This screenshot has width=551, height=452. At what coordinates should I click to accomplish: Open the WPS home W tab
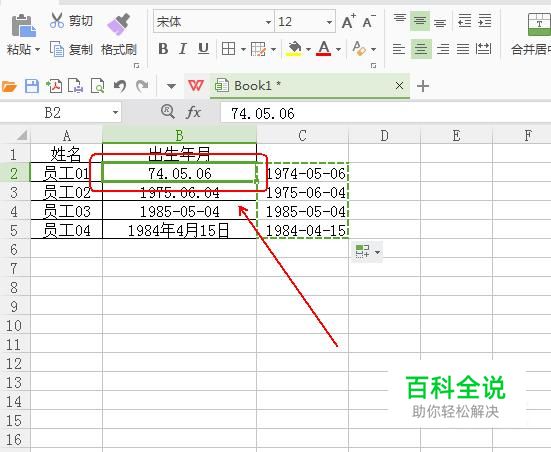195,85
